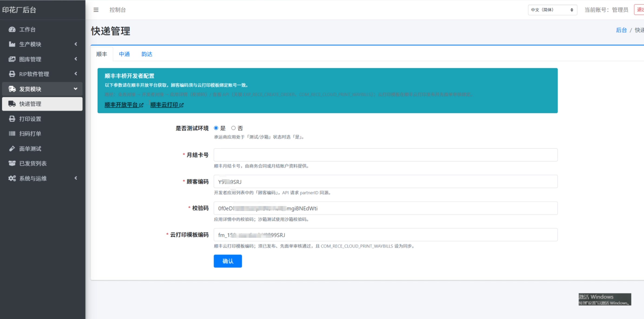Click the 面单测试 pencil icon

12,148
